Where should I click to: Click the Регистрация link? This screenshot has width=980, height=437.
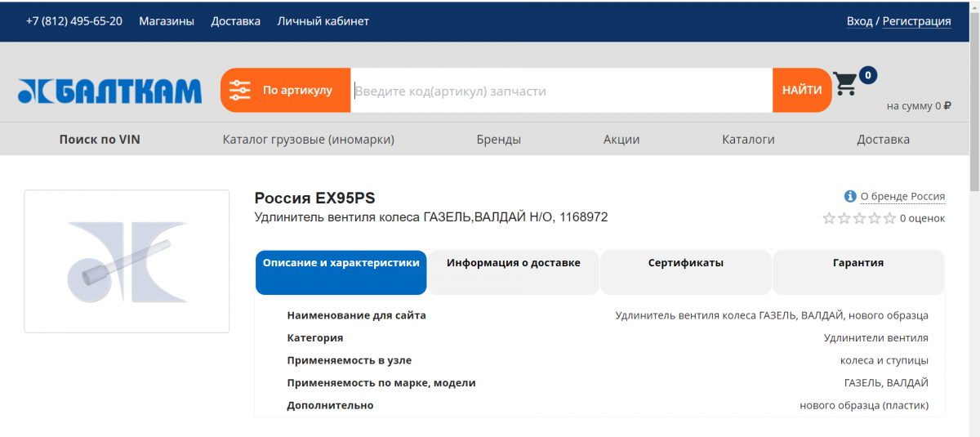pos(916,21)
